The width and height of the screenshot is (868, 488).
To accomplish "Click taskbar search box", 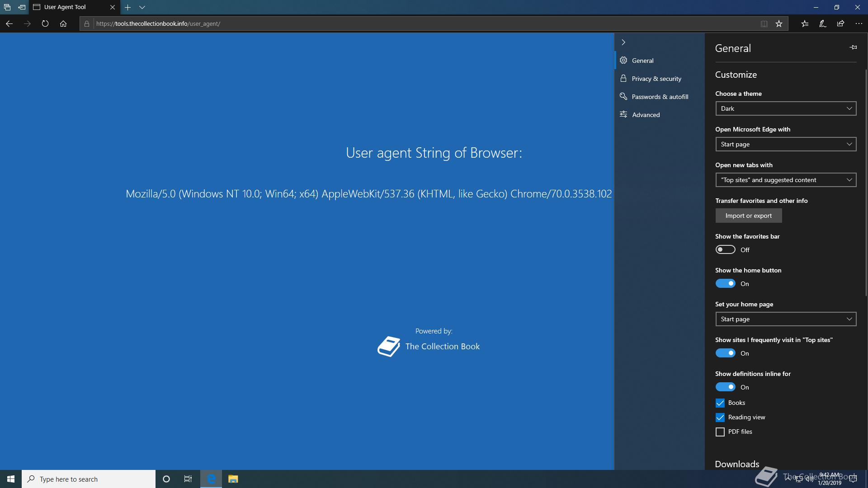I will pos(89,479).
